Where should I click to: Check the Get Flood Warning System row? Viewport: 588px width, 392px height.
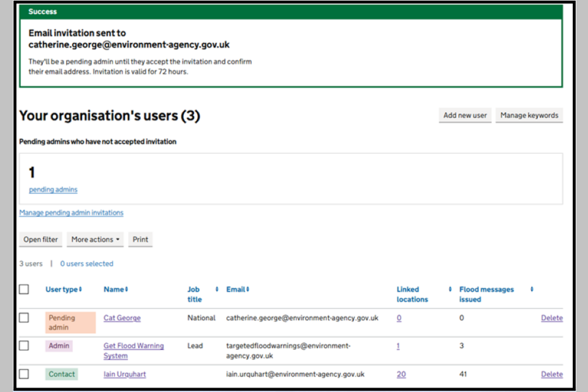pos(24,345)
